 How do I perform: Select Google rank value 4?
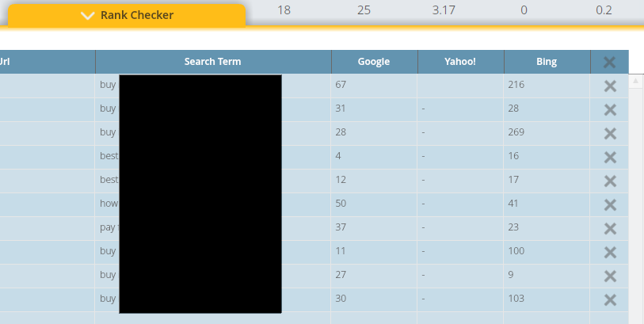point(338,156)
